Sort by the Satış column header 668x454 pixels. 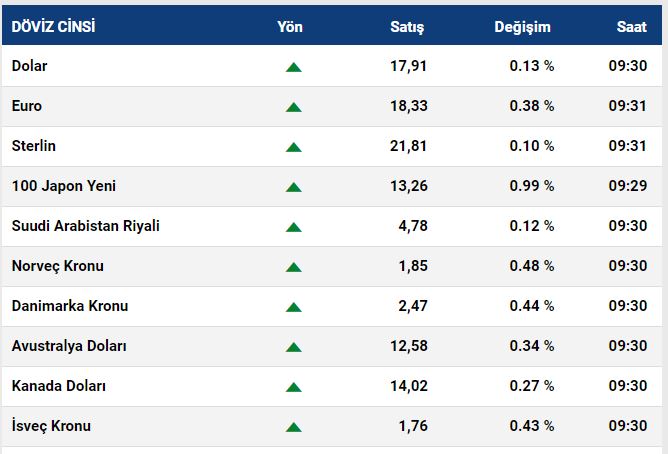click(x=406, y=27)
